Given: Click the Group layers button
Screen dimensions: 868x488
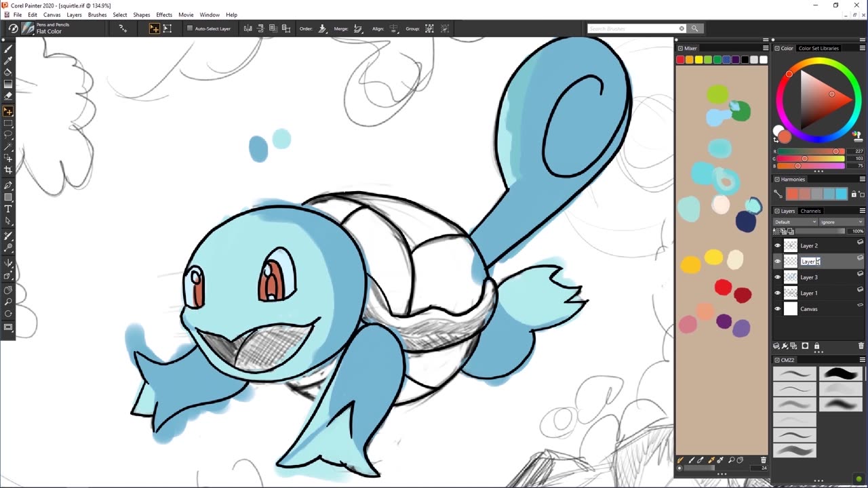Looking at the screenshot, I should [x=429, y=28].
